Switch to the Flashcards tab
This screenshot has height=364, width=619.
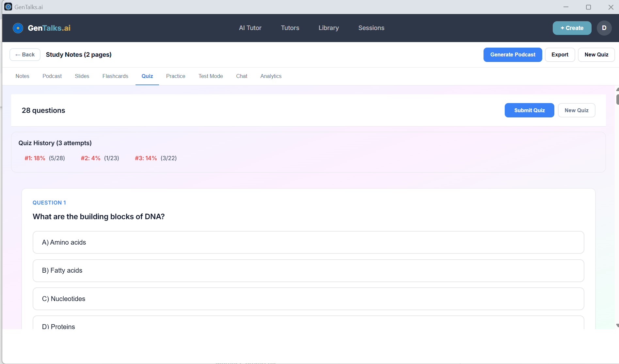pos(115,76)
